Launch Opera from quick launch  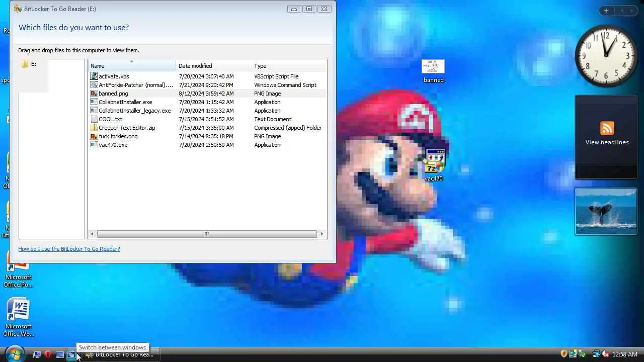[x=48, y=354]
